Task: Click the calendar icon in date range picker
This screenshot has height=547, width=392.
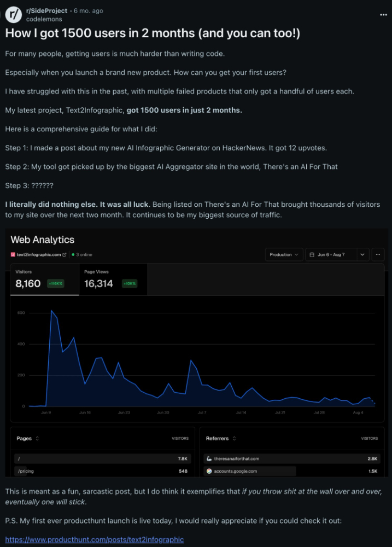Action: click(311, 254)
